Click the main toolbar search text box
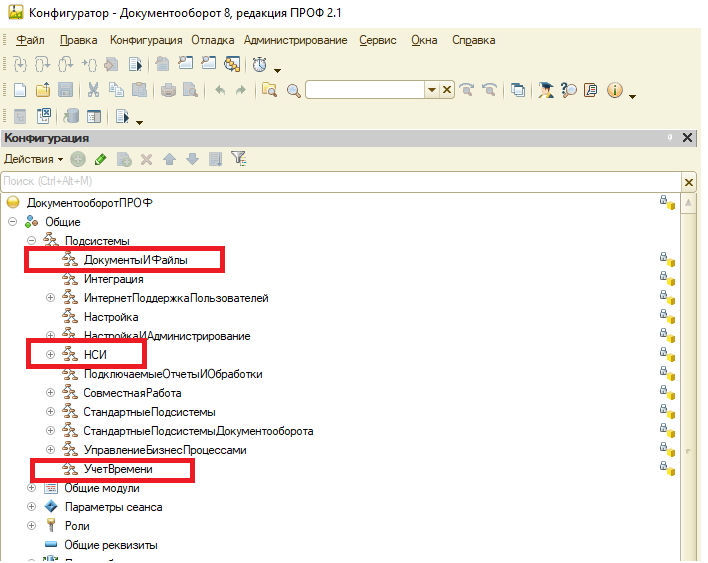708x563 pixels. pyautogui.click(x=365, y=90)
